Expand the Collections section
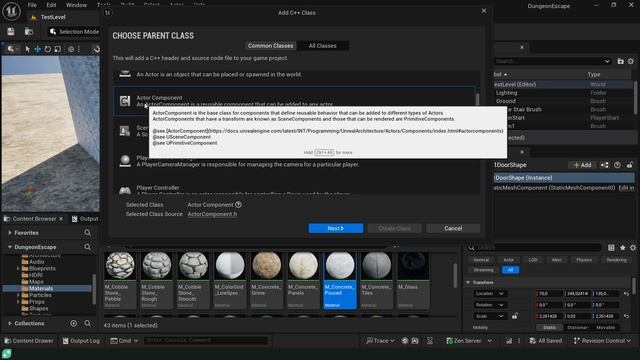This screenshot has height=360, width=640. (x=10, y=323)
